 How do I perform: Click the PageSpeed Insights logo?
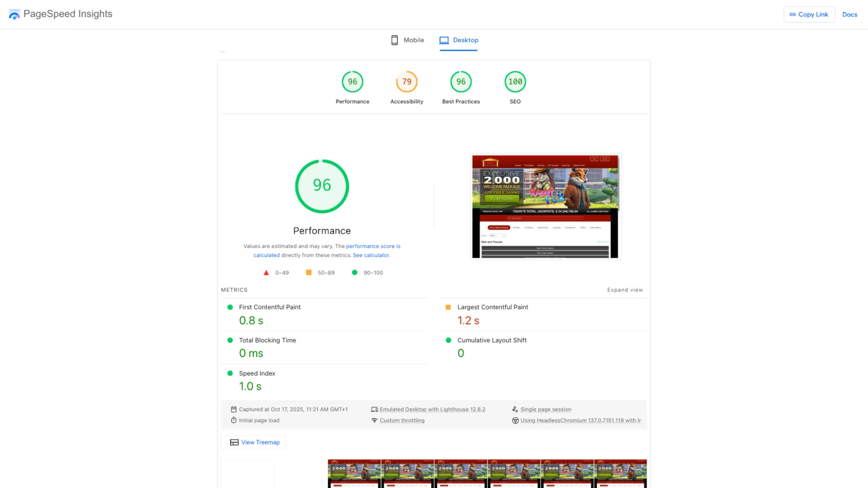tap(60, 14)
